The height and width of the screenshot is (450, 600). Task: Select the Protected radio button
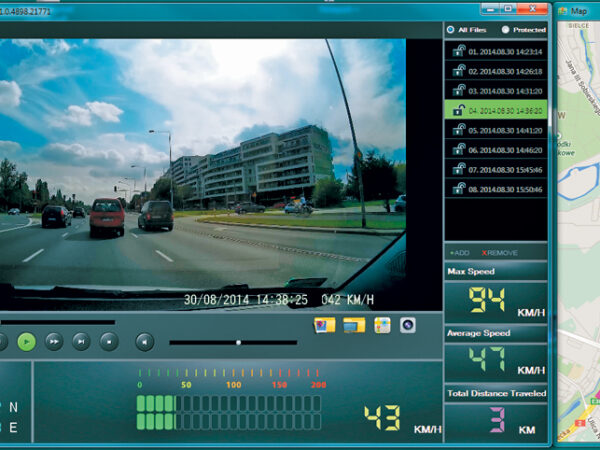[506, 30]
